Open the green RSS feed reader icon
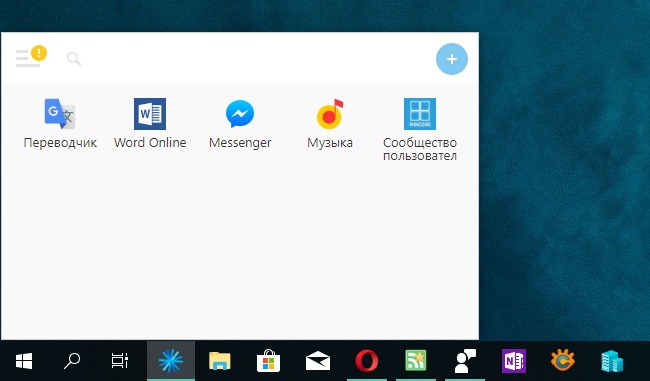Viewport: 650px width, 381px height. [x=416, y=361]
